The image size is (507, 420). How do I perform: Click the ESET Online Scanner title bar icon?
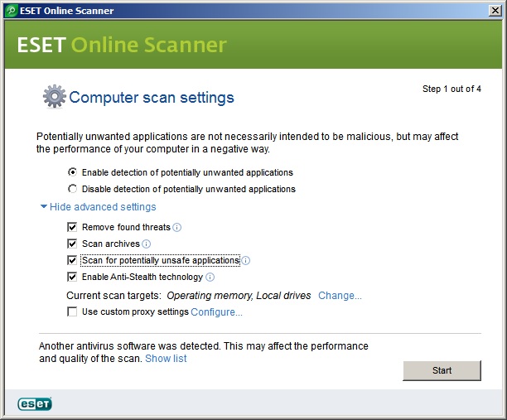pyautogui.click(x=11, y=11)
